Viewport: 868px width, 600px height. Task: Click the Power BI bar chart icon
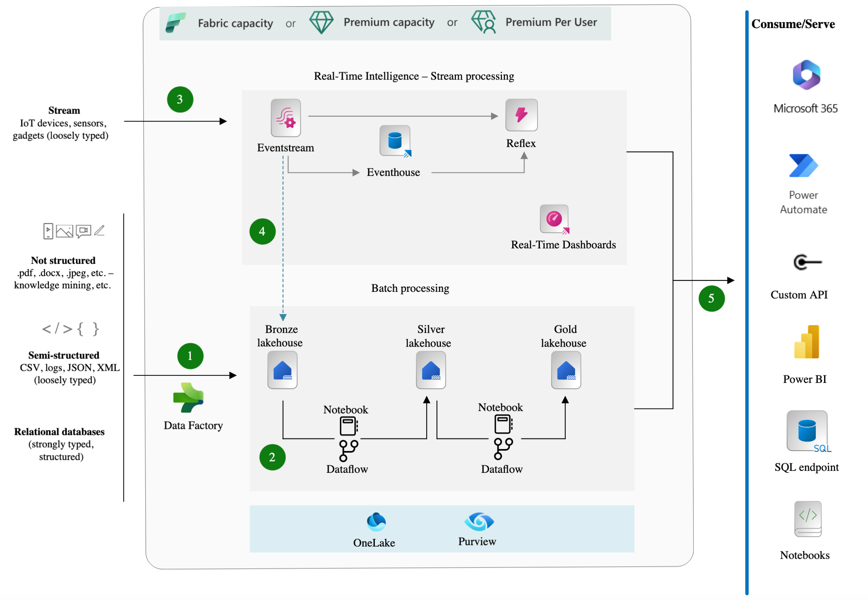pyautogui.click(x=807, y=342)
